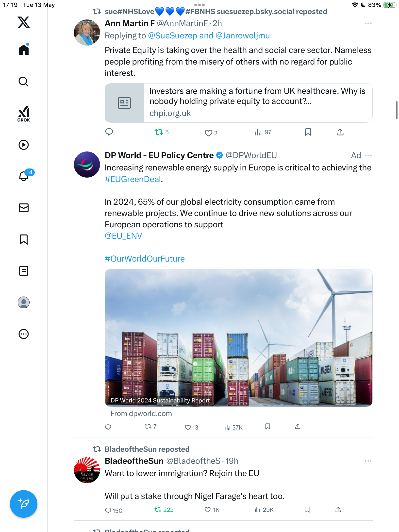Open the Search icon in sidebar

[24, 82]
